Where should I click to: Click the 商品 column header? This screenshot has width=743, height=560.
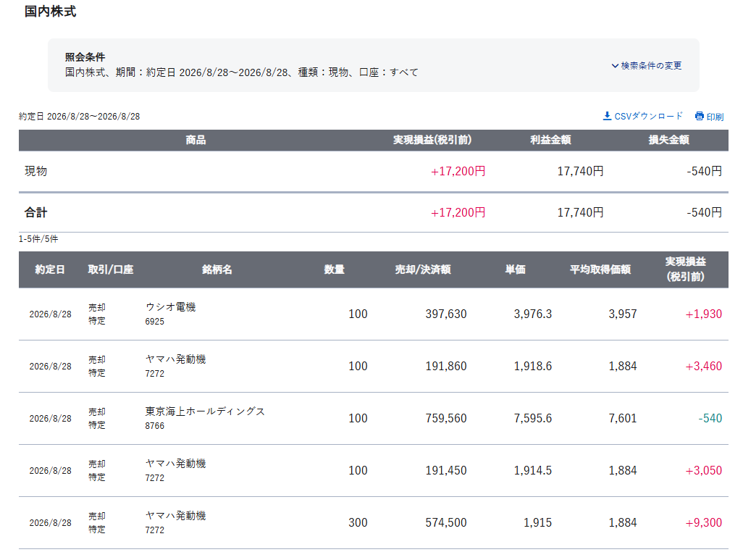[x=196, y=140]
